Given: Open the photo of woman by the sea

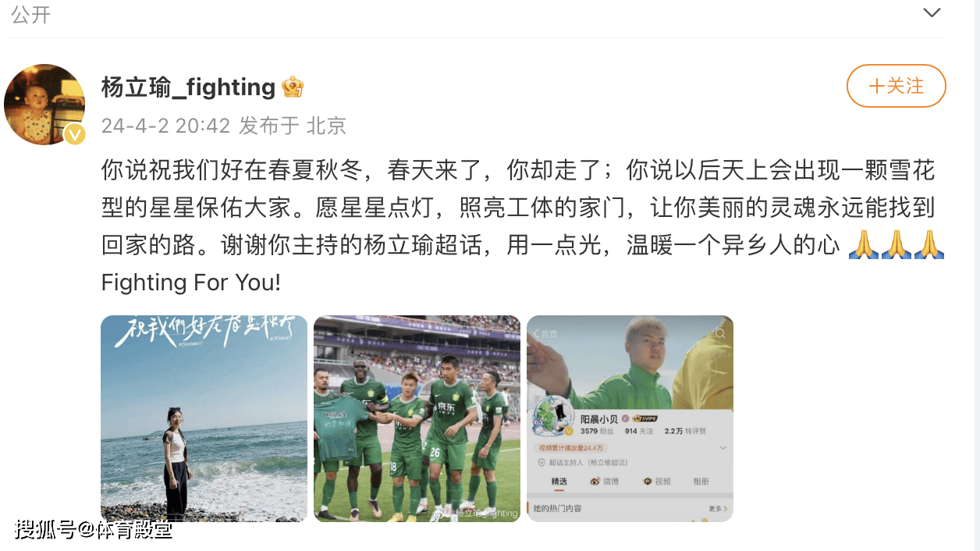Looking at the screenshot, I should pyautogui.click(x=204, y=418).
